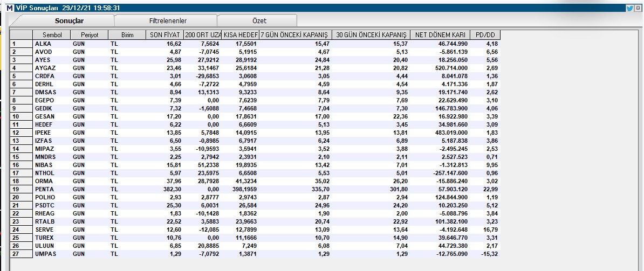Select the MIPAZ symbol cell

pos(51,149)
